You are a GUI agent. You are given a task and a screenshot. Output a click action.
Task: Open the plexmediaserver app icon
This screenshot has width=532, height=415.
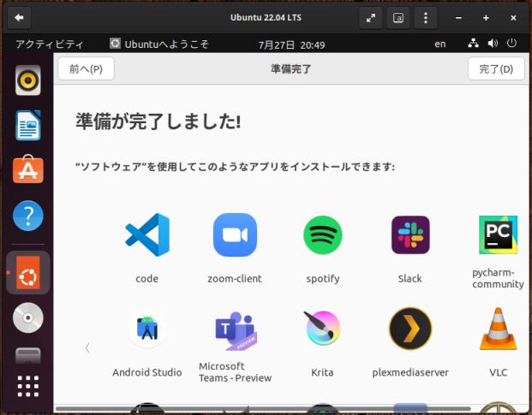(410, 329)
